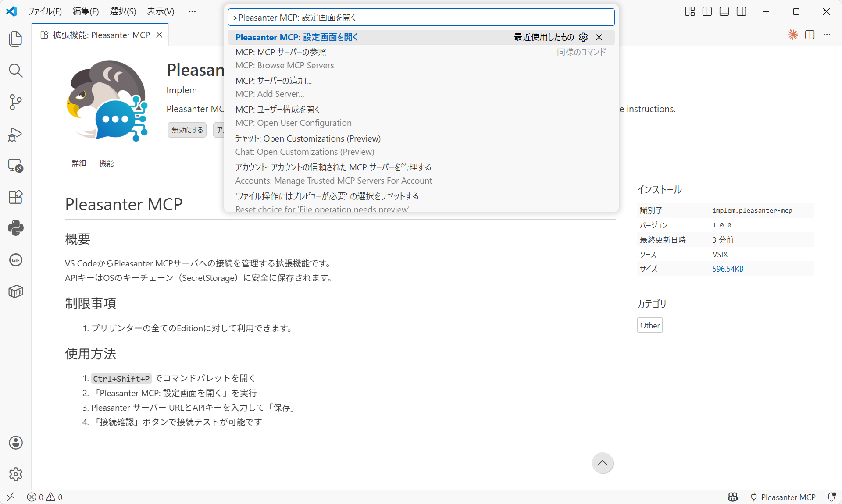Open the ファイル(F) menu
Image resolution: width=842 pixels, height=504 pixels.
[x=45, y=11]
